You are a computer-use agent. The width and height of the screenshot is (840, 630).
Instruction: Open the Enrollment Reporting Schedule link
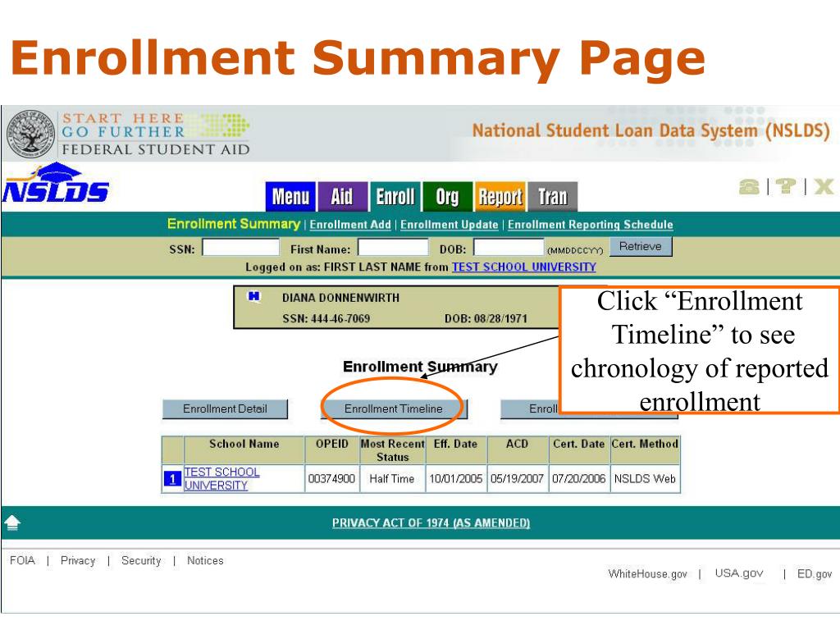click(x=591, y=225)
